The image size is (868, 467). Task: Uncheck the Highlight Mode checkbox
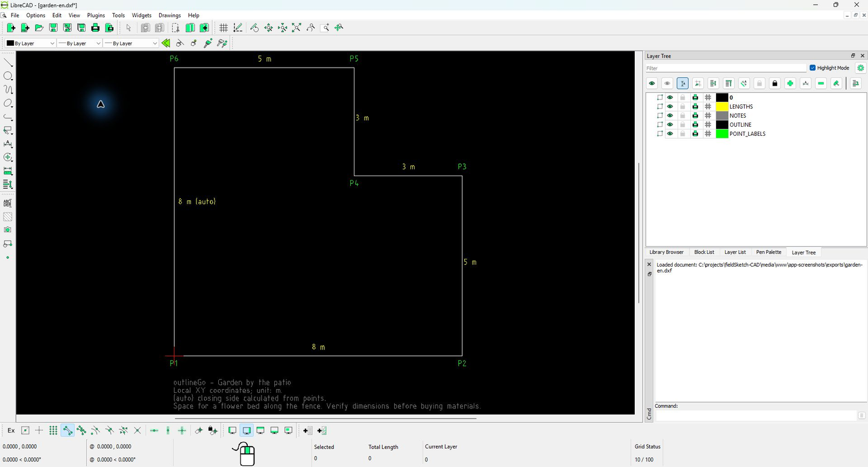813,68
